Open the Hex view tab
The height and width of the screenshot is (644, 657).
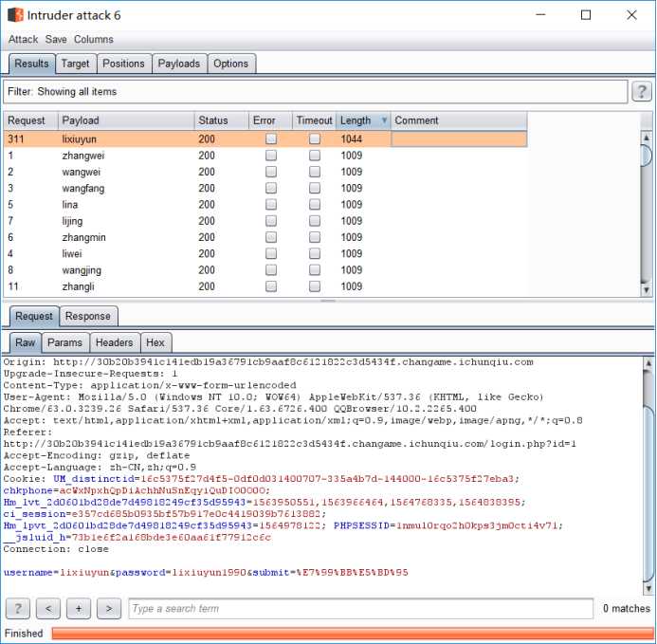point(155,342)
